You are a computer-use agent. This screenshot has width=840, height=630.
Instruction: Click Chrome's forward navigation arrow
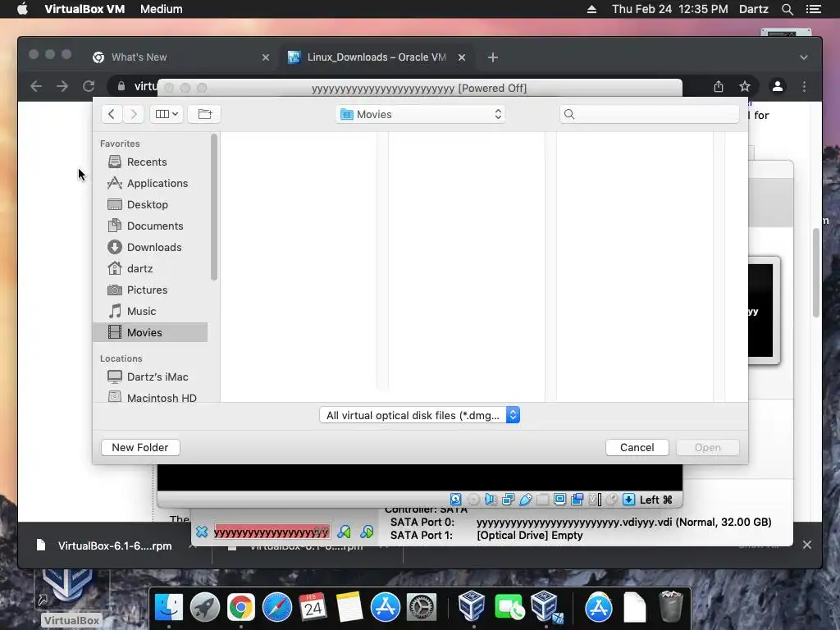click(62, 86)
